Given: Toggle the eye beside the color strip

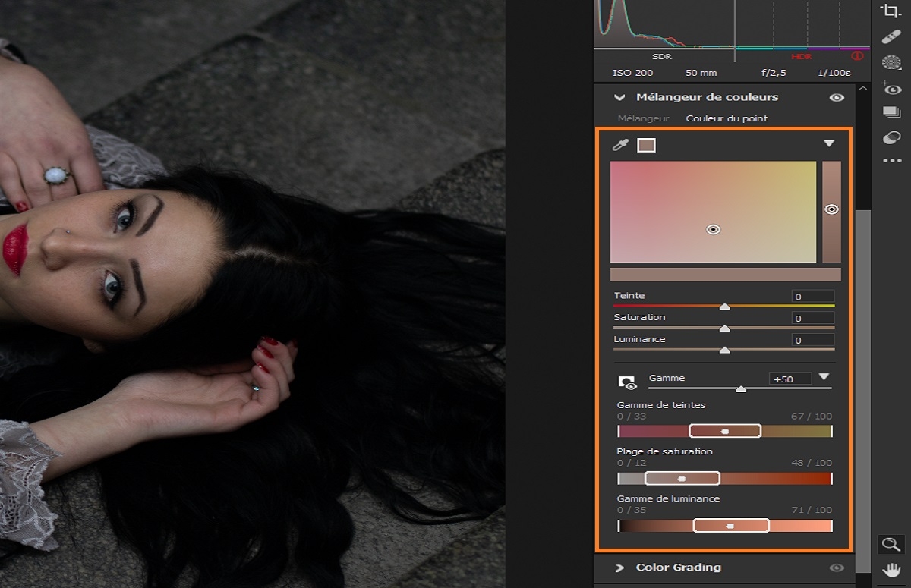Looking at the screenshot, I should point(831,209).
